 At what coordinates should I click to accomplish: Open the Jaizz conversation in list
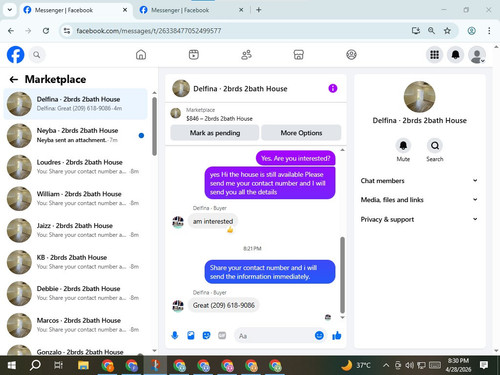tap(75, 230)
